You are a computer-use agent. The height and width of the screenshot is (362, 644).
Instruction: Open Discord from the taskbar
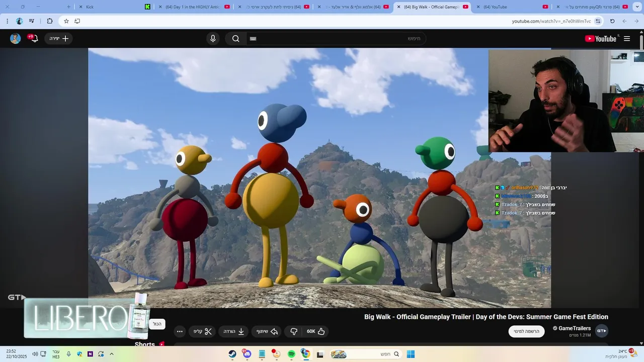point(247,354)
